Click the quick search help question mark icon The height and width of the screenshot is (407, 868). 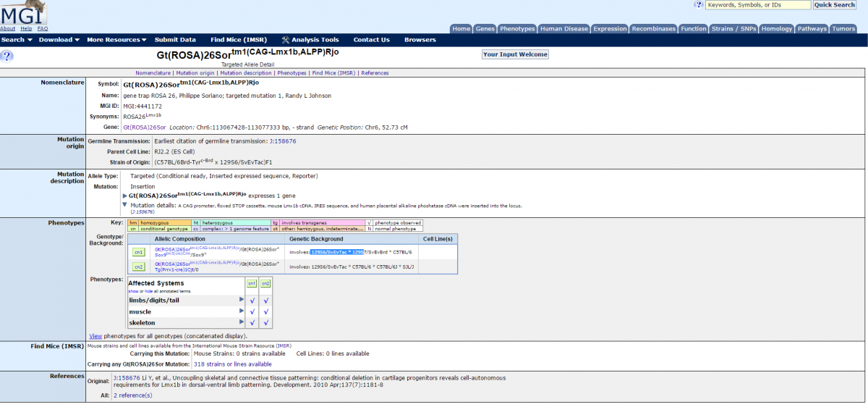click(698, 4)
